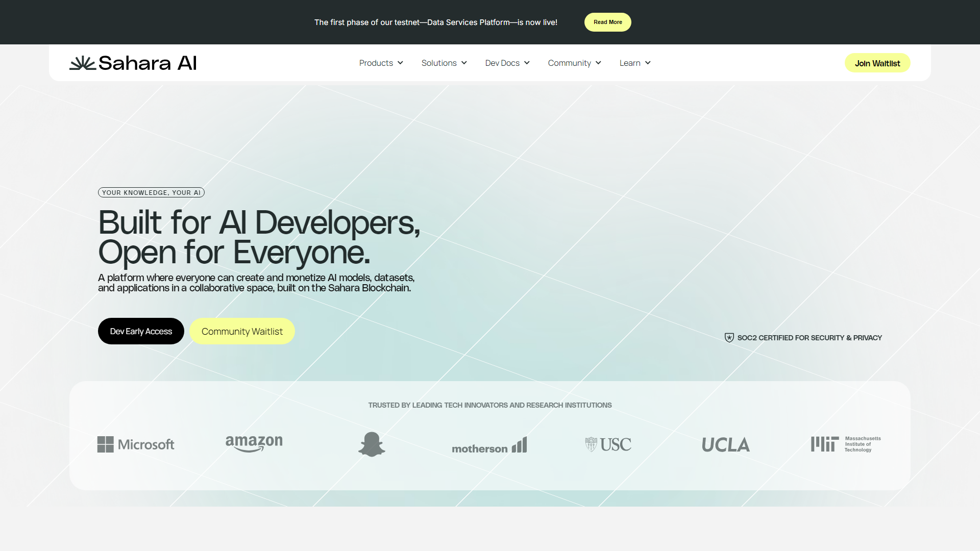Image resolution: width=980 pixels, height=551 pixels.
Task: Expand the Products chevron
Action: [x=400, y=63]
